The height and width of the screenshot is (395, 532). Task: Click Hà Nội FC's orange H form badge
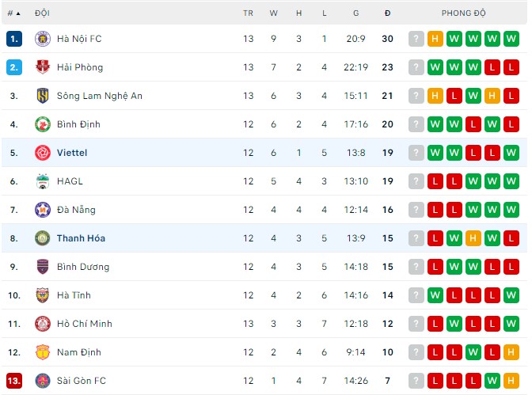tap(435, 39)
